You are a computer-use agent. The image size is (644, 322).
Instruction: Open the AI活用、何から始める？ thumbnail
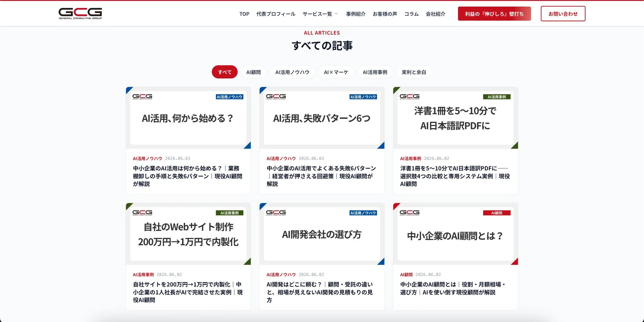[188, 118]
